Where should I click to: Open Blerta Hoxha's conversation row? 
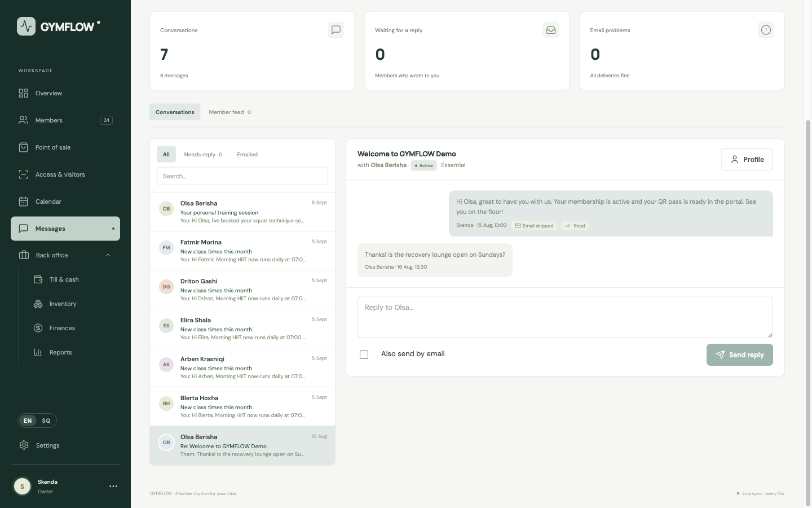242,406
